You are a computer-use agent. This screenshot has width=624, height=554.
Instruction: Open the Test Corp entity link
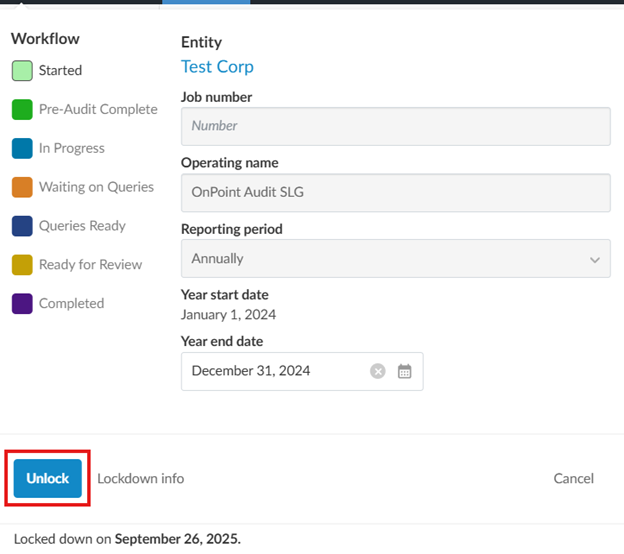(x=217, y=67)
